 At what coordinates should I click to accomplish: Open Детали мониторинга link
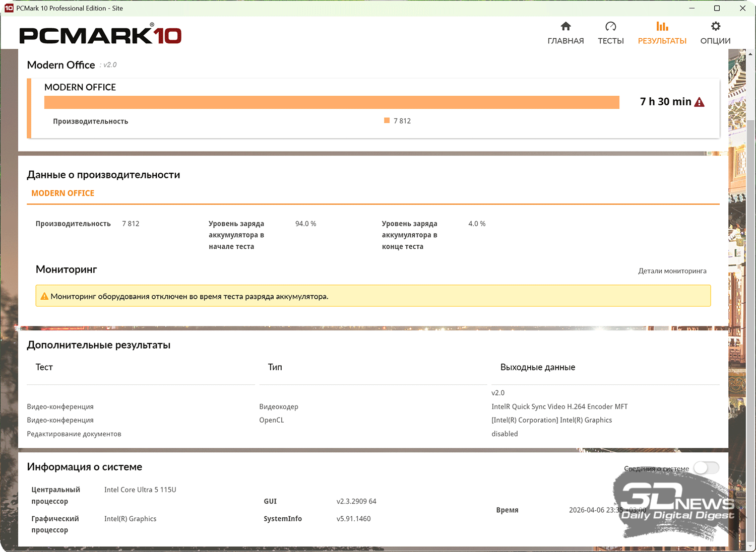click(672, 271)
